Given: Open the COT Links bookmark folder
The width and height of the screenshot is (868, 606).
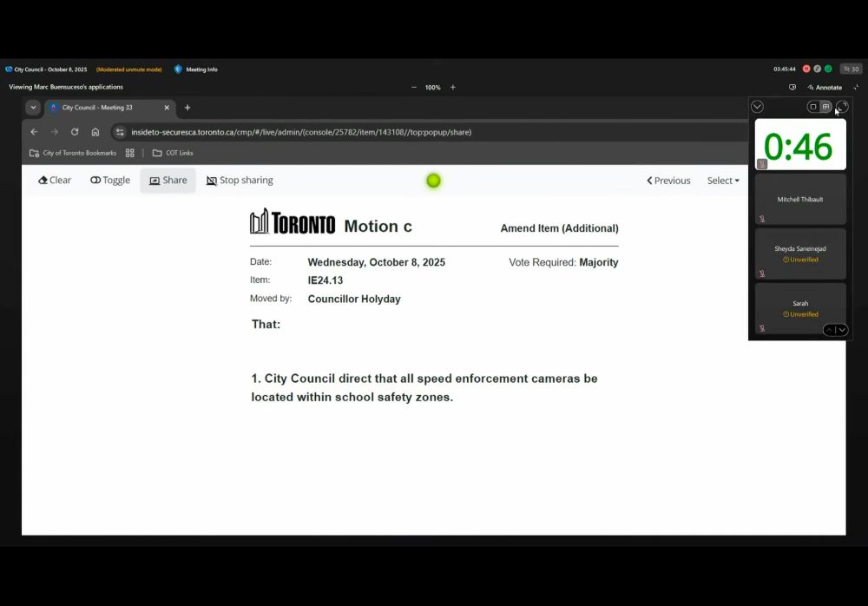Looking at the screenshot, I should [x=173, y=153].
